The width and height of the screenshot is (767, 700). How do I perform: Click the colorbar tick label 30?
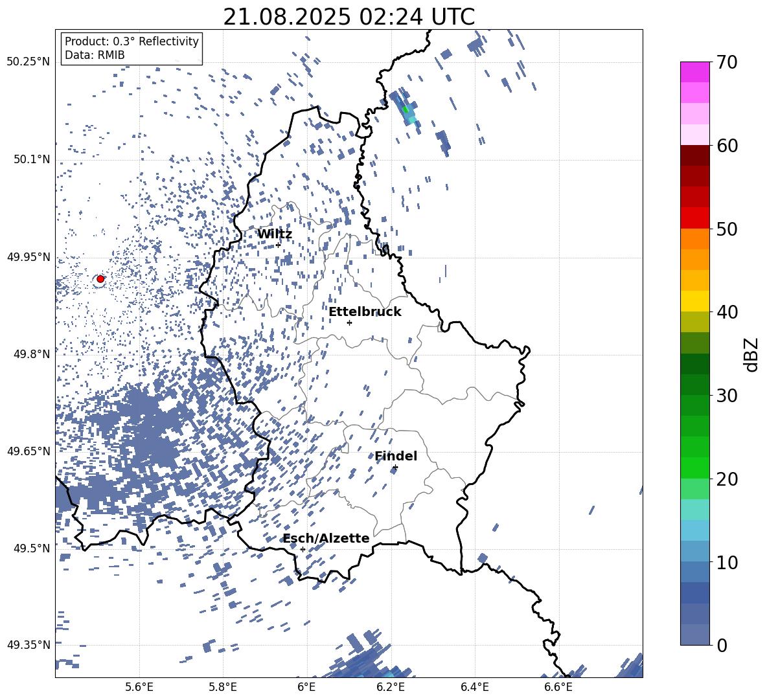(727, 396)
